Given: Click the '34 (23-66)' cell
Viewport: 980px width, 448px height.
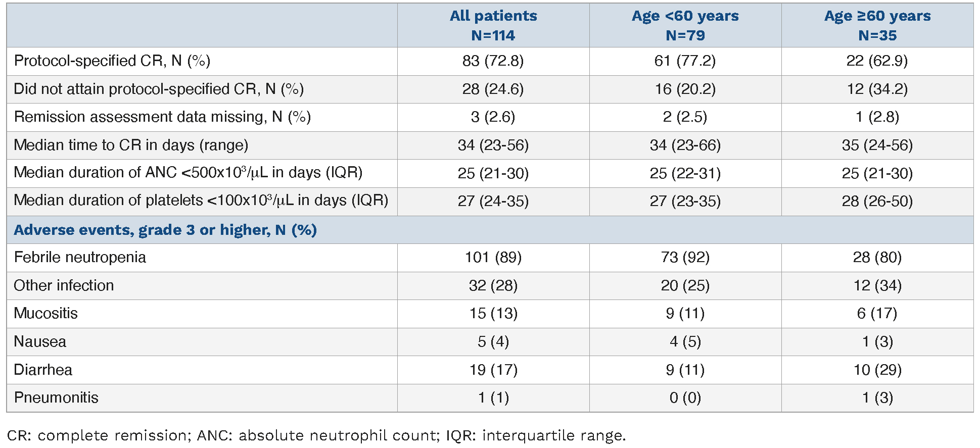Looking at the screenshot, I should [685, 145].
